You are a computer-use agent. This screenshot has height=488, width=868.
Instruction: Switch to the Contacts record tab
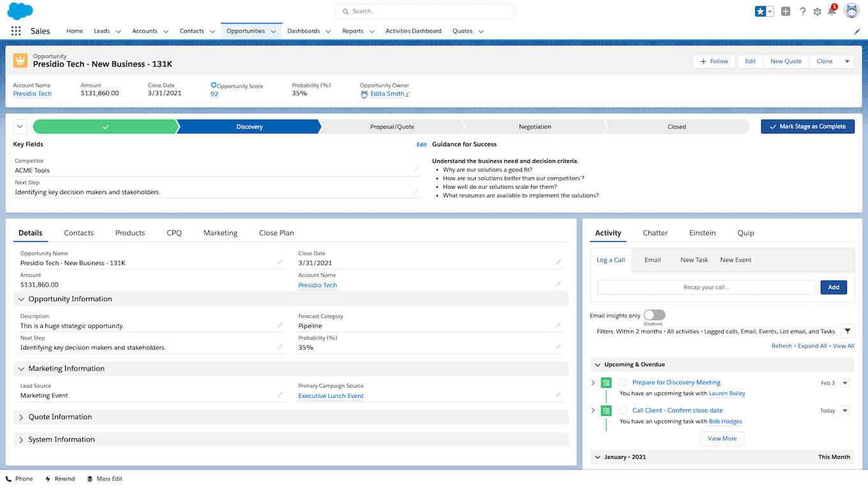(x=79, y=233)
